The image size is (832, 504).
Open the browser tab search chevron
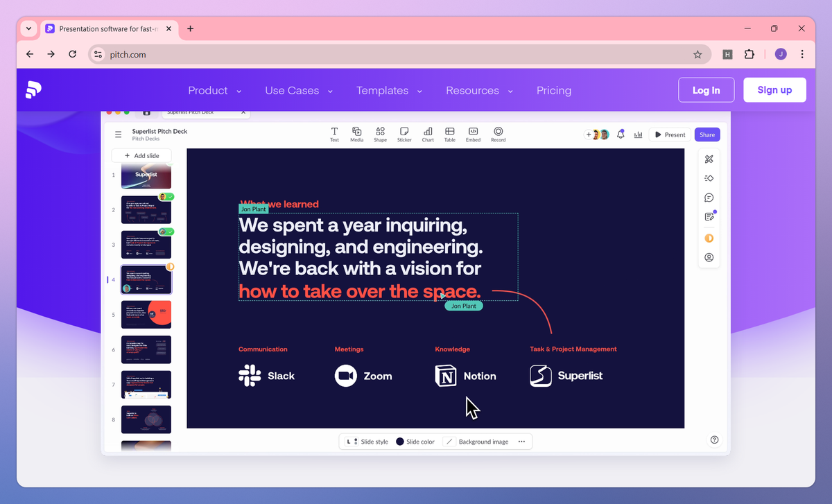28,28
